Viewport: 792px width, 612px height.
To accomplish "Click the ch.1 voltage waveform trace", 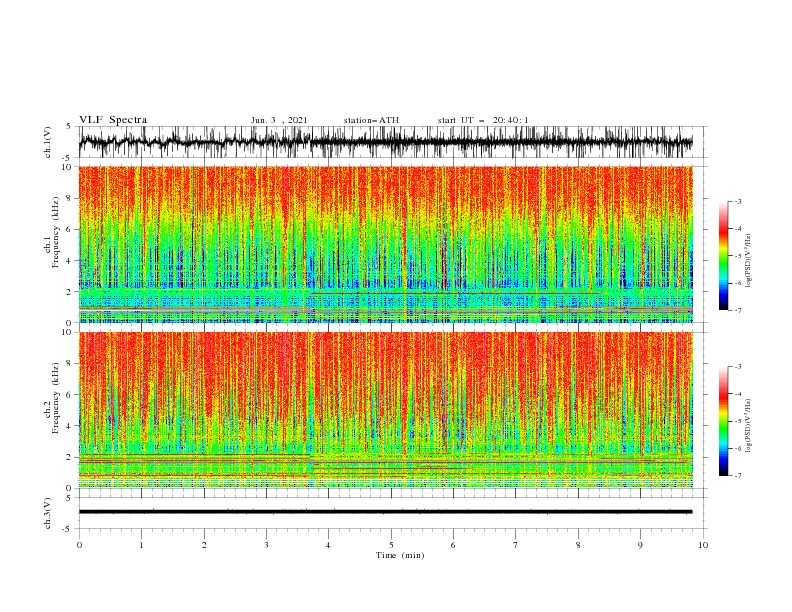I will click(x=385, y=142).
